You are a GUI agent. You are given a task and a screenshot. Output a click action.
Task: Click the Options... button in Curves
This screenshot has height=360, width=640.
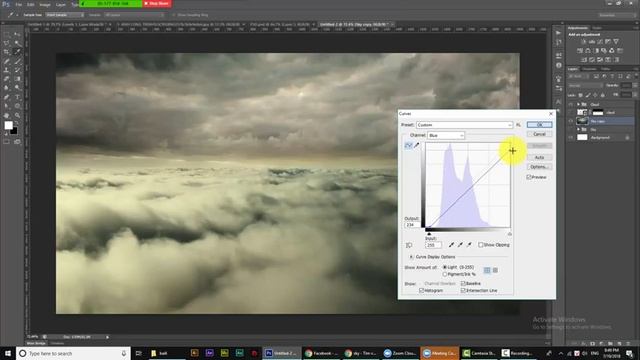coord(539,167)
